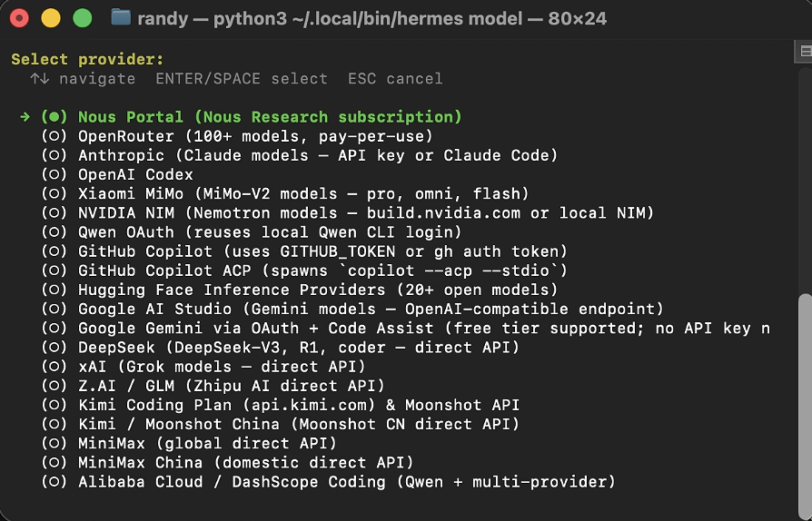Select the OpenAI Codex radio option

tap(54, 174)
